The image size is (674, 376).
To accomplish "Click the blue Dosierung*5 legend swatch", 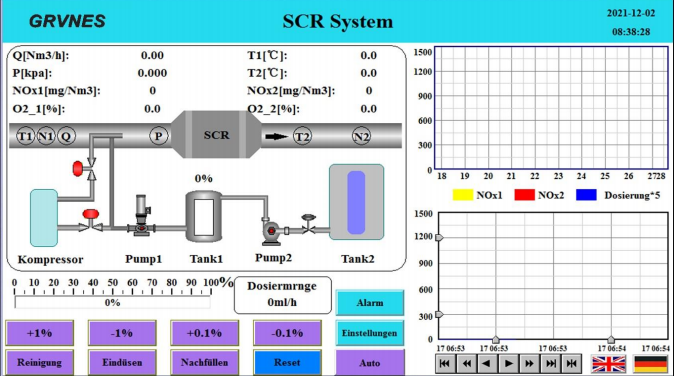I will tap(586, 195).
